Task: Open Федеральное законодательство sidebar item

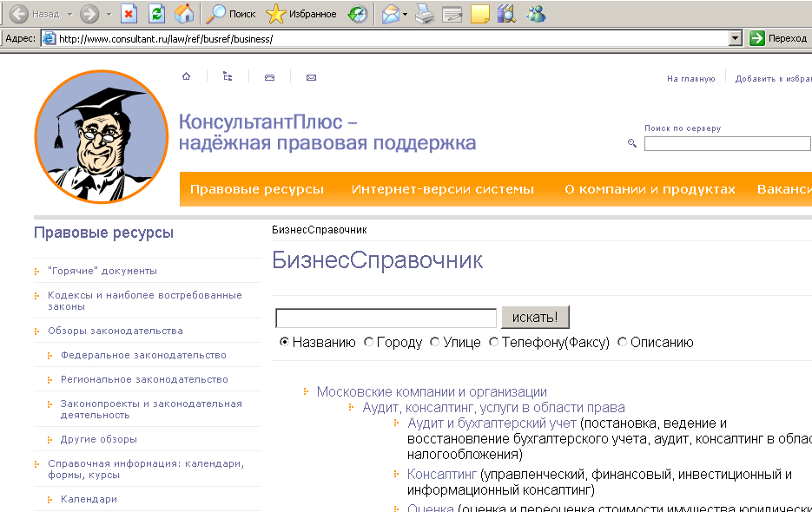Action: pyautogui.click(x=143, y=355)
